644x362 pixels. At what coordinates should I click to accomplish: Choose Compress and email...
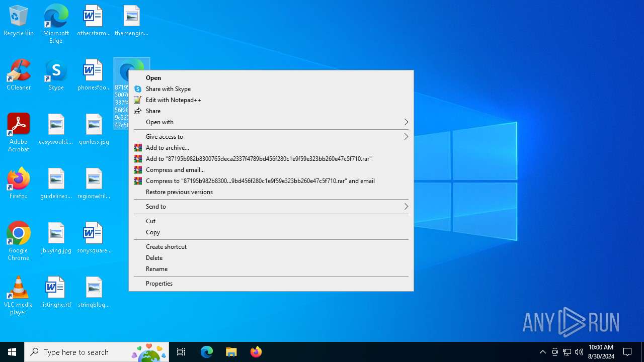click(x=271, y=170)
